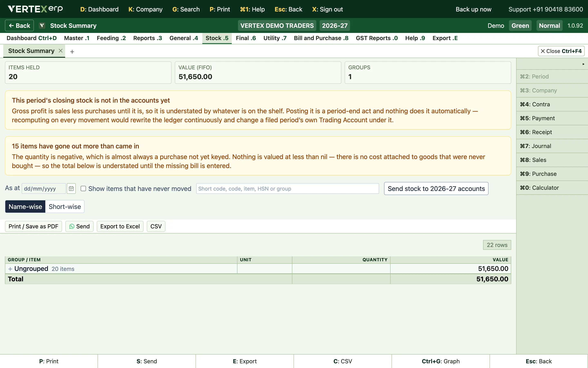Click Close Ctrl+F4 button
The height and width of the screenshot is (368, 588).
561,51
